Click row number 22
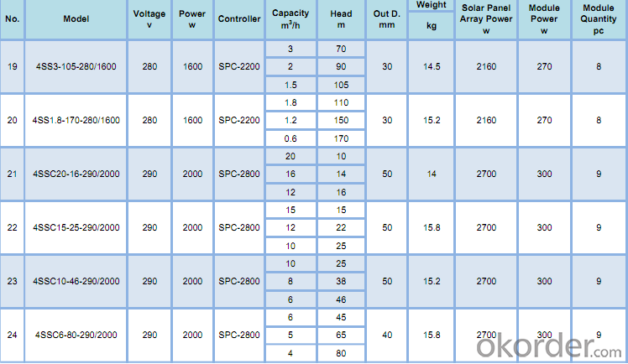Viewport: 628px width, 364px height. [12, 227]
